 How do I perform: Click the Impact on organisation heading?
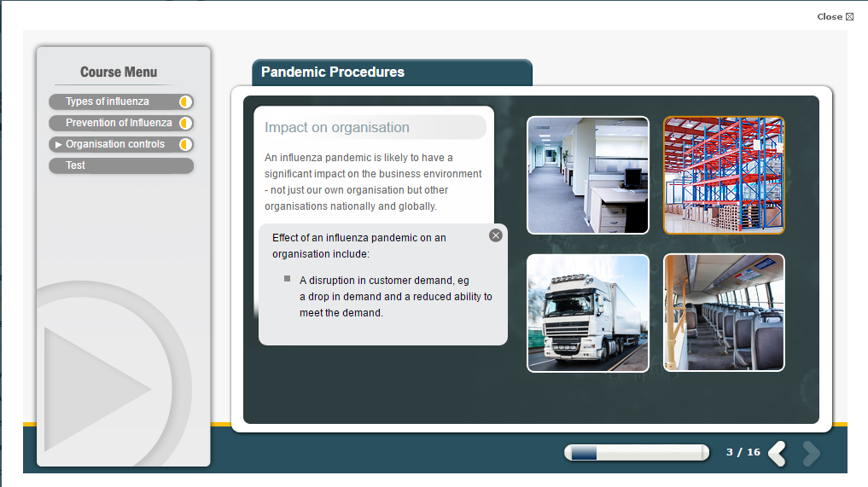[x=337, y=128]
